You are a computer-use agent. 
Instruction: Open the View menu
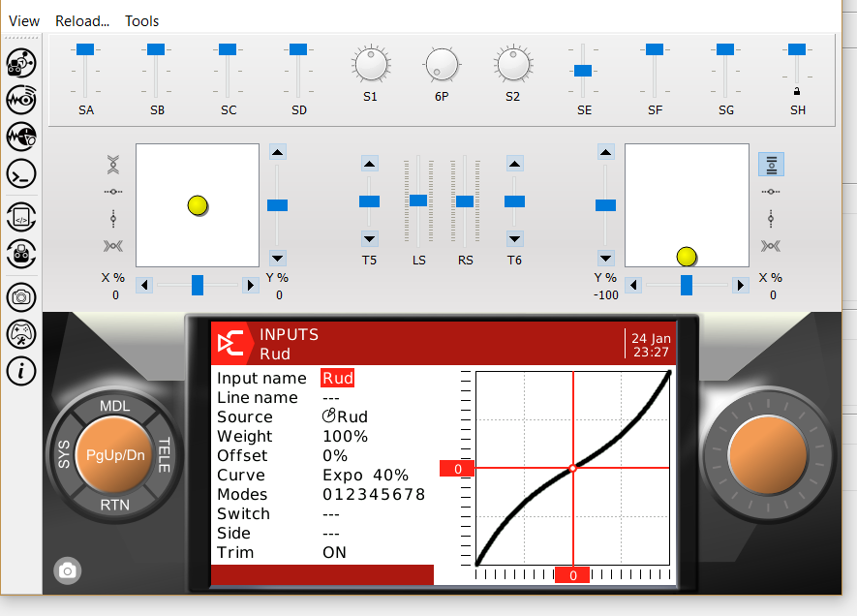[x=24, y=20]
